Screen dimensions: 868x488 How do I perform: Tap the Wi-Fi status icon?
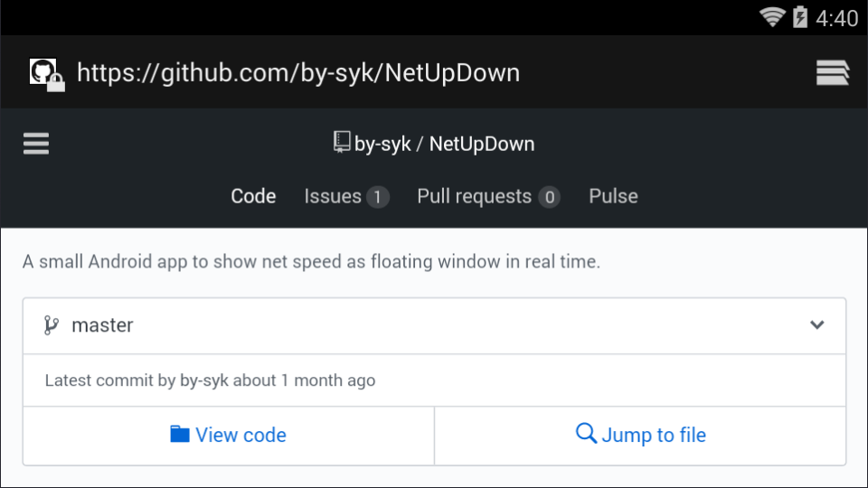(772, 17)
